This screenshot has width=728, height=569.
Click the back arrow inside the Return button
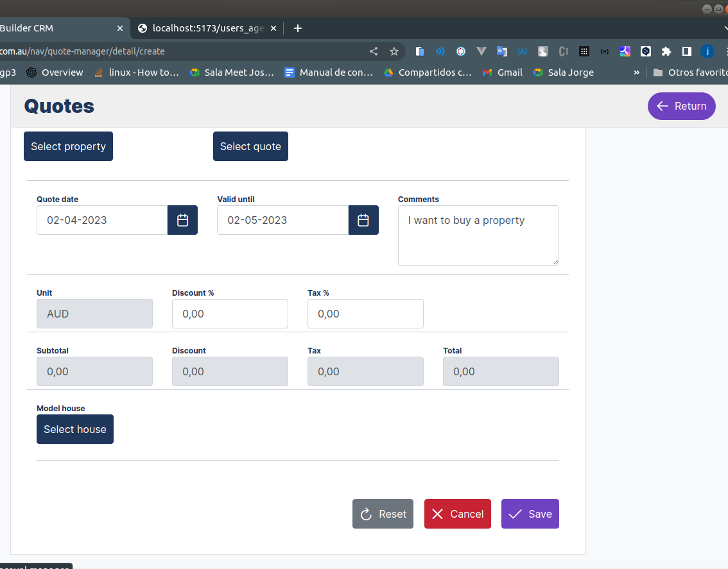click(663, 106)
